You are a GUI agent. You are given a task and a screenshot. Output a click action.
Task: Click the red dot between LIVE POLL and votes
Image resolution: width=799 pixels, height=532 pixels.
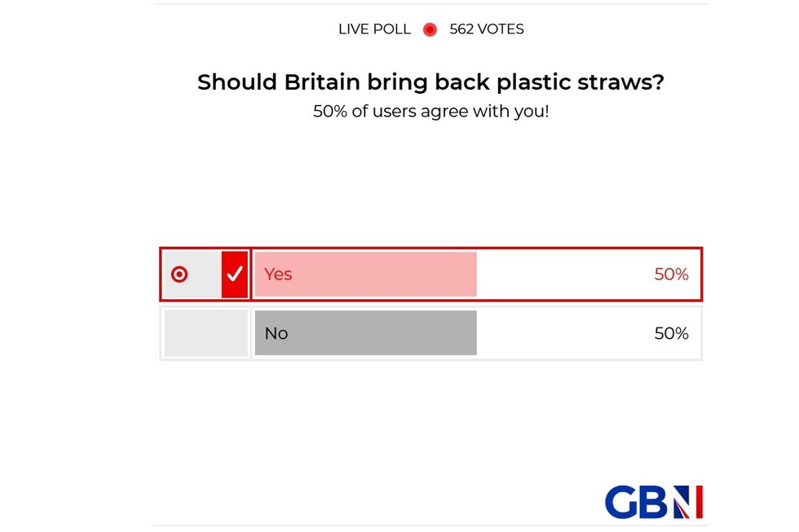coord(430,29)
